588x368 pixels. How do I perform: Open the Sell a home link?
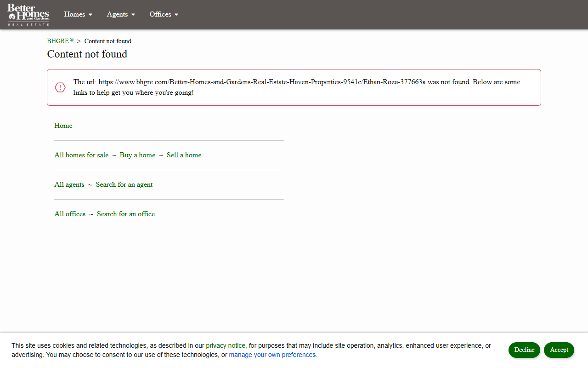coord(184,155)
